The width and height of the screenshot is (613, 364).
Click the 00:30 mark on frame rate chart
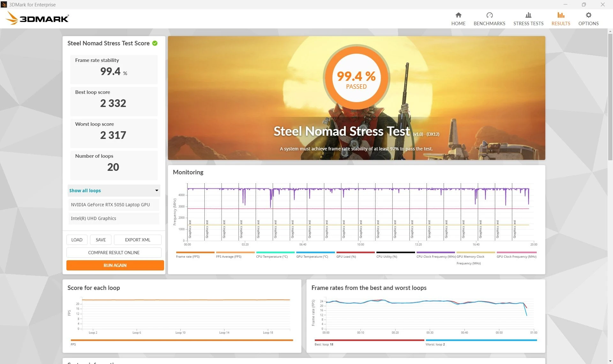click(x=430, y=333)
